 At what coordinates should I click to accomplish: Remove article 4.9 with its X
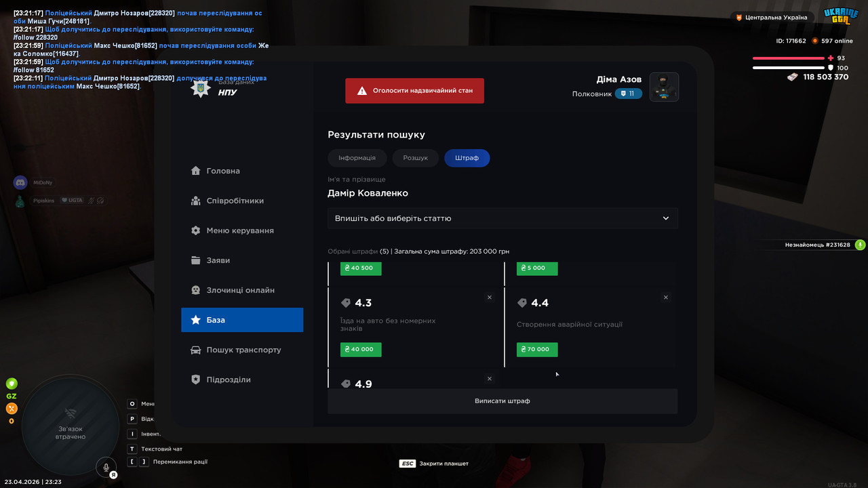[x=490, y=379]
